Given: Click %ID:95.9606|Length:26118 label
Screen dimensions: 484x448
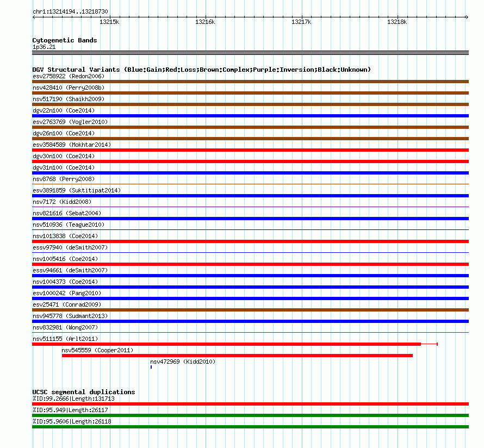Looking at the screenshot, I should [x=72, y=421].
